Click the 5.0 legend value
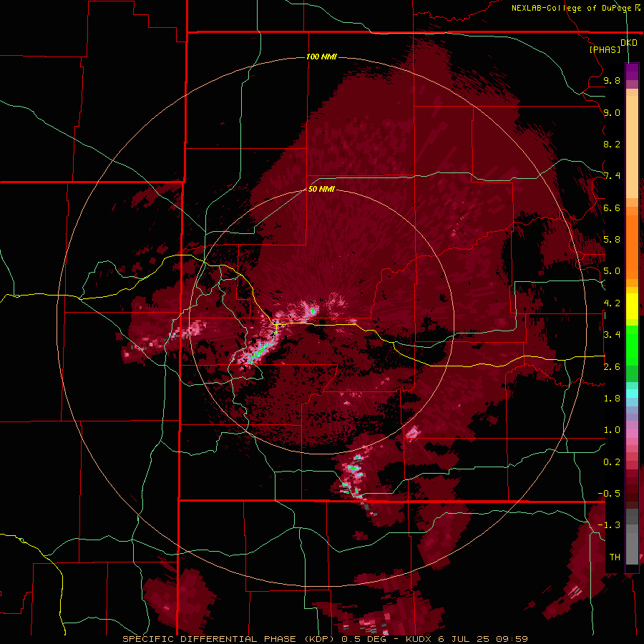Image resolution: width=644 pixels, height=644 pixels. coord(612,271)
